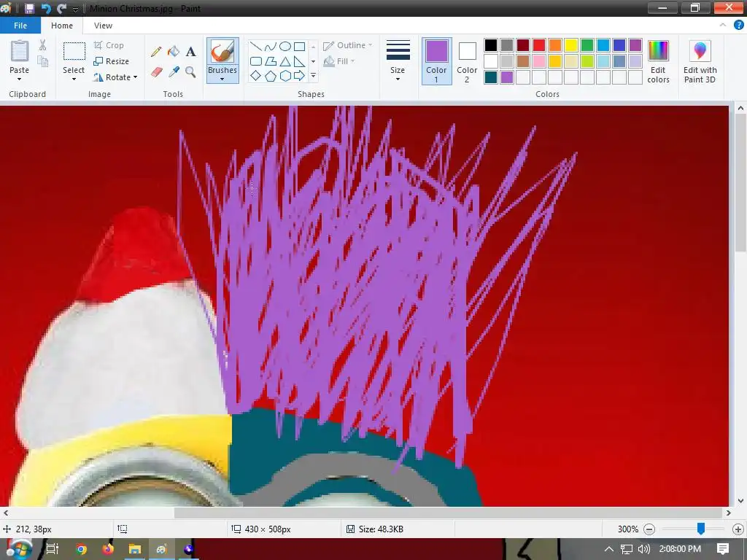
Task: Open the notification center icon
Action: tap(723, 548)
